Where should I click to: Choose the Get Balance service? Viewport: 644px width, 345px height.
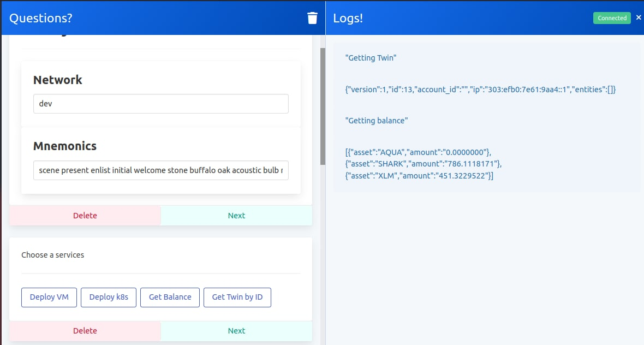[x=170, y=297]
